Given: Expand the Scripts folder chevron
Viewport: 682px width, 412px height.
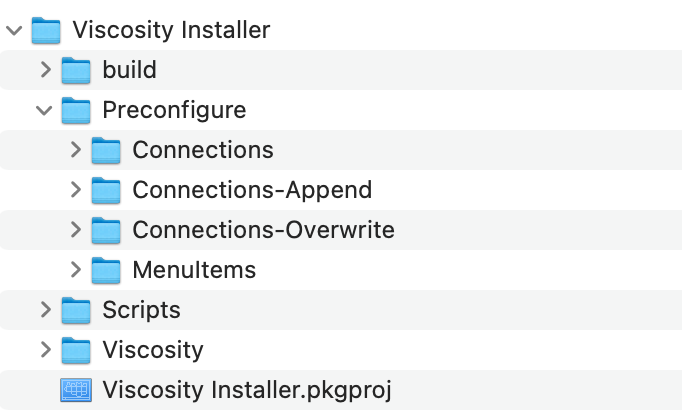Looking at the screenshot, I should [x=46, y=310].
